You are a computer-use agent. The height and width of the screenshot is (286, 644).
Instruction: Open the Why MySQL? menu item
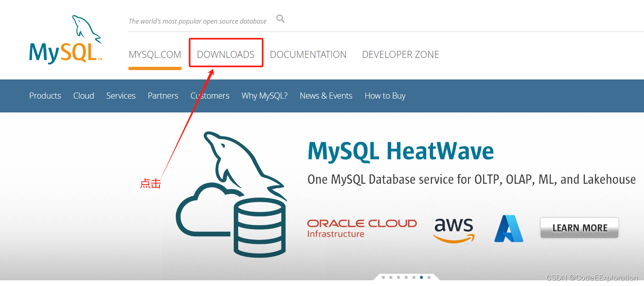coord(265,96)
